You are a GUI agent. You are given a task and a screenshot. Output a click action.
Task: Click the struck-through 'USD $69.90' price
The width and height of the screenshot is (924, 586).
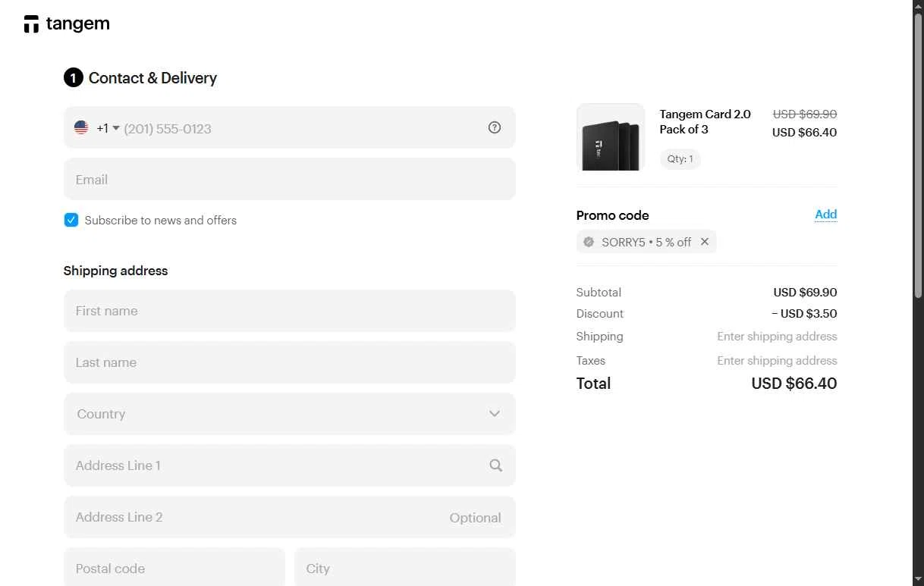click(x=805, y=114)
